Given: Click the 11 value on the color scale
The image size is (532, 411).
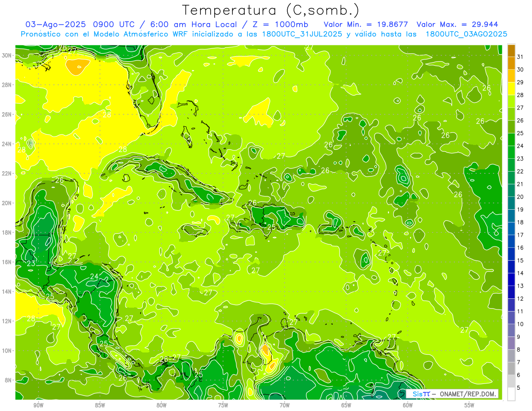Looking at the screenshot, I should (520, 311).
